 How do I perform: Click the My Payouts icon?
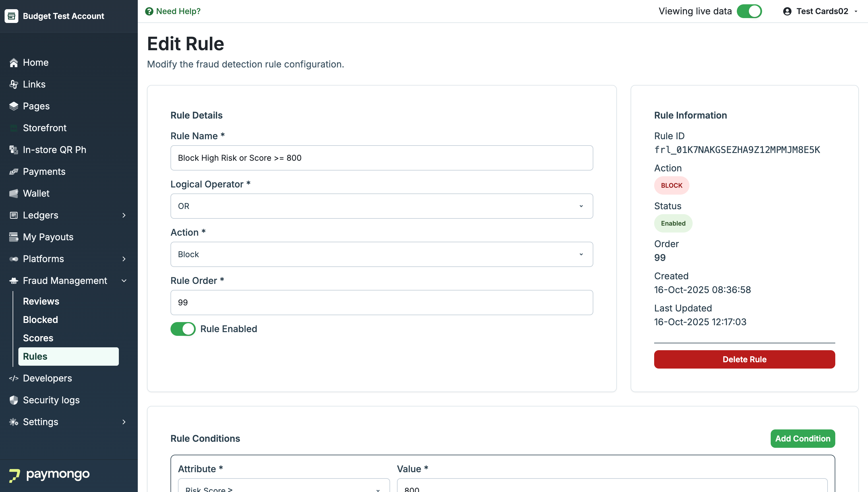coord(13,237)
